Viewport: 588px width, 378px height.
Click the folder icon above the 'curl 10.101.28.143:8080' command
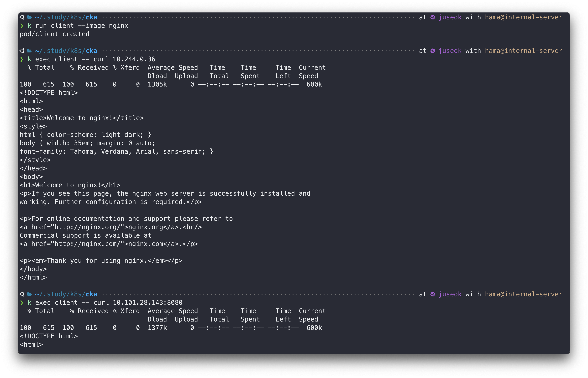[x=29, y=294]
